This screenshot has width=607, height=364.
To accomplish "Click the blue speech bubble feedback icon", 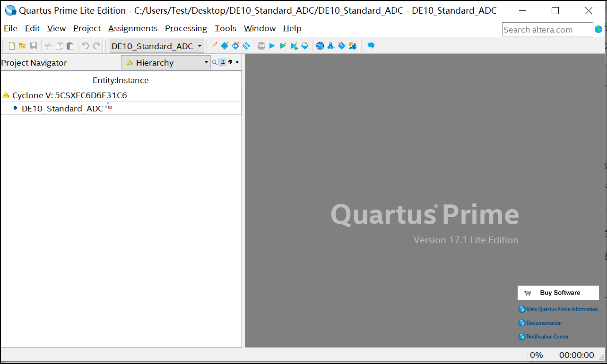I will (x=371, y=46).
